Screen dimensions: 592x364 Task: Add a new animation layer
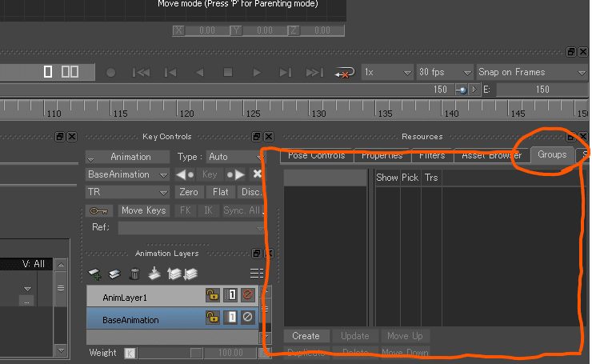click(x=94, y=274)
